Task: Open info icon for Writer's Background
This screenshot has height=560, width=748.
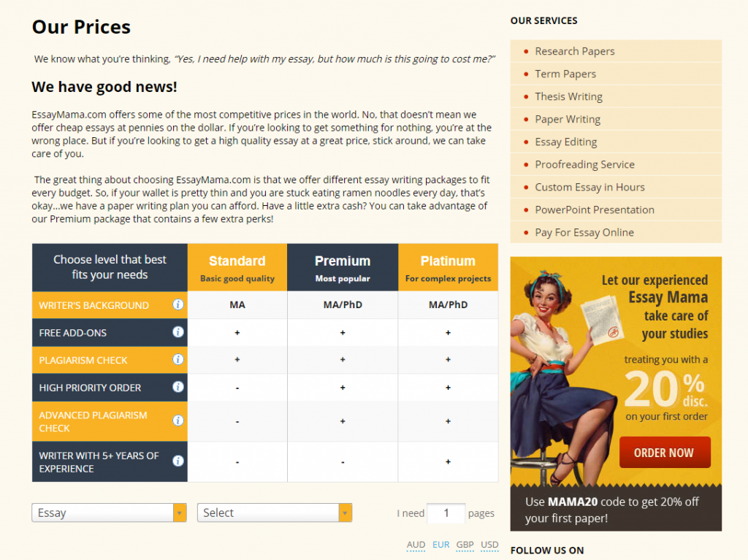Action: point(178,304)
